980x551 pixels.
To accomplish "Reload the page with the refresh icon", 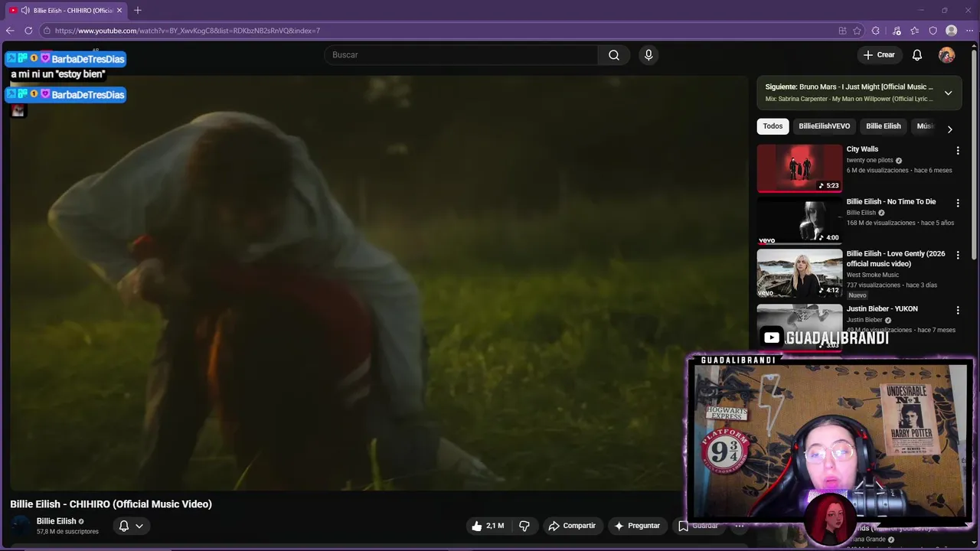I will [28, 31].
